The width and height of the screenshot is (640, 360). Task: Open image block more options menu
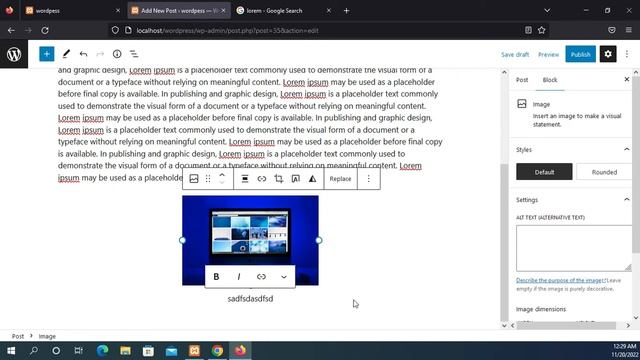369,179
